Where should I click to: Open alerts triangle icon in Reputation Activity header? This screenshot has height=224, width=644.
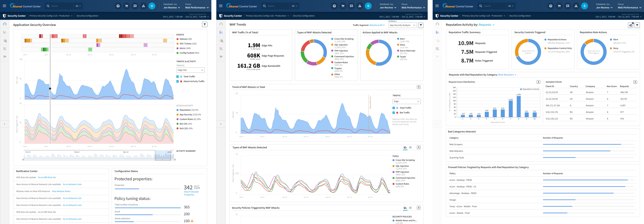point(576,6)
